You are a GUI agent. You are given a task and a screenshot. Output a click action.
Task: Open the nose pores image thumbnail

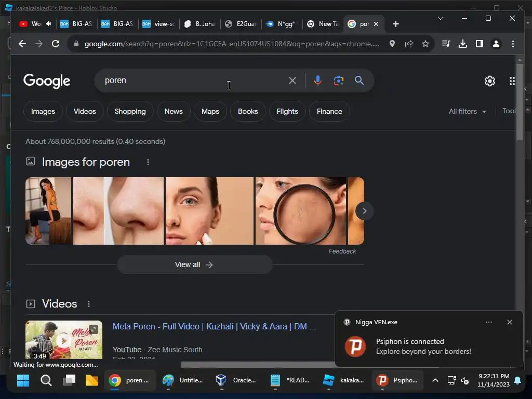(118, 211)
